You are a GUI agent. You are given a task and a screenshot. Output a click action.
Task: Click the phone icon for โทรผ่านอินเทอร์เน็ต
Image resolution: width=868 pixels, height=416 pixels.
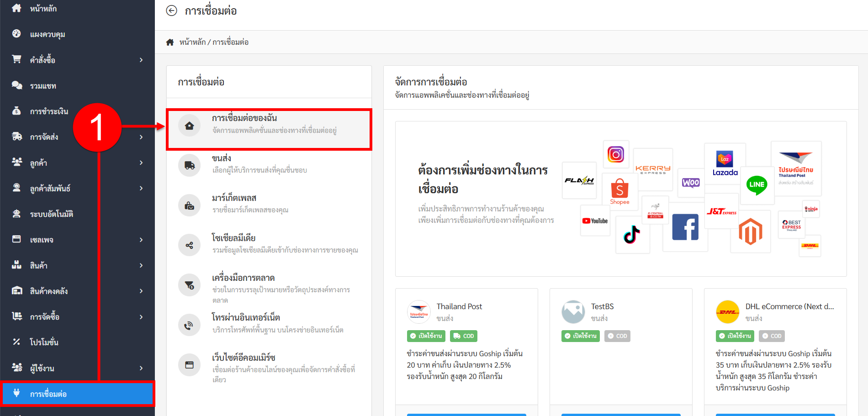(189, 325)
